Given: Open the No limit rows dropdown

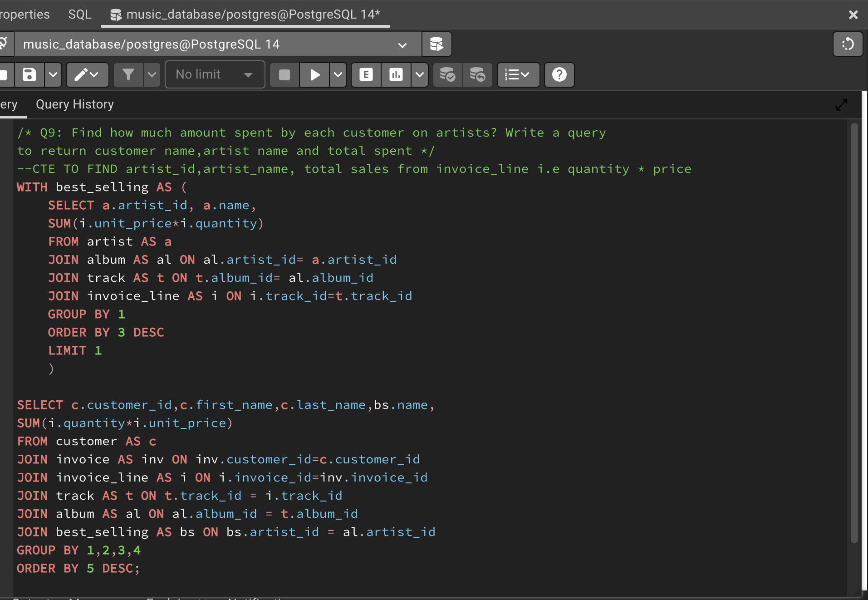Looking at the screenshot, I should pos(215,74).
